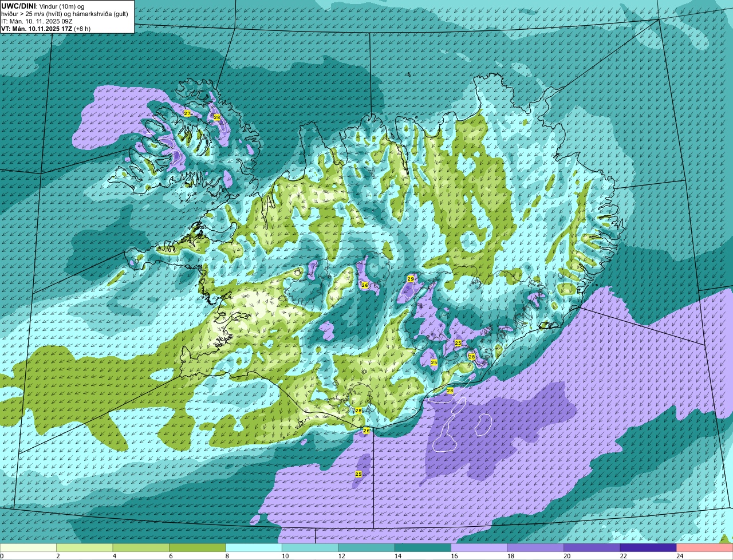The height and width of the screenshot is (560, 733).
Task: Click the 6–8 m/s olive green legend swatch
Action: tap(198, 547)
